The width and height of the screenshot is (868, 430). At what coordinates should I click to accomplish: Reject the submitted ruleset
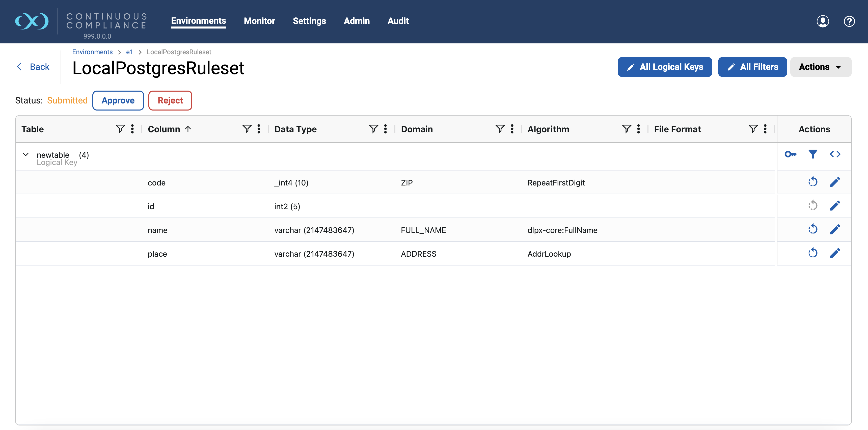(170, 100)
